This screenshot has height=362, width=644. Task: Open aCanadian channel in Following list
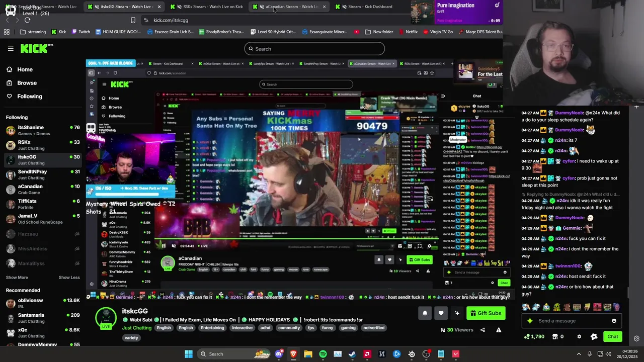[x=43, y=189]
